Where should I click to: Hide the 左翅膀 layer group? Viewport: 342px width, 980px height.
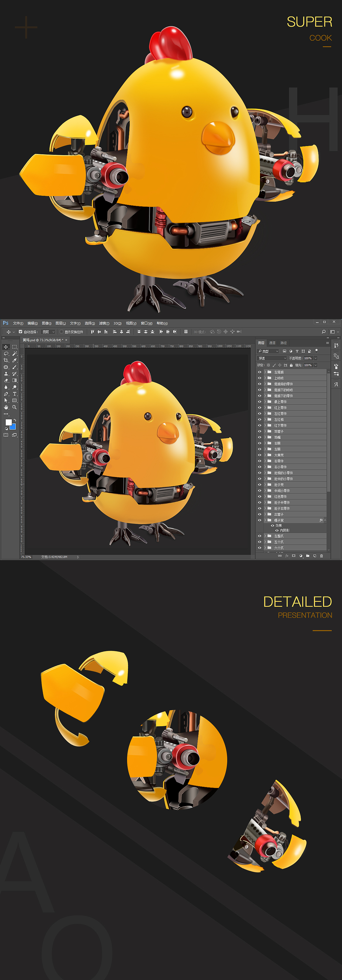[259, 372]
